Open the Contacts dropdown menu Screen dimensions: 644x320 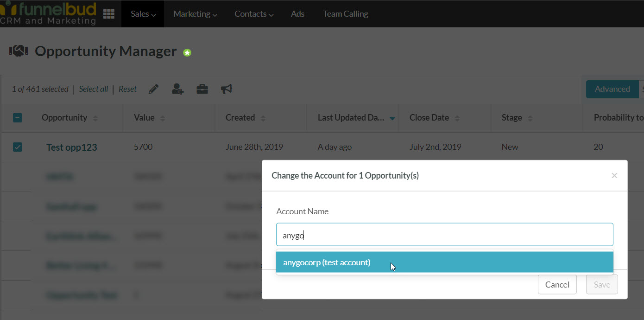point(254,14)
